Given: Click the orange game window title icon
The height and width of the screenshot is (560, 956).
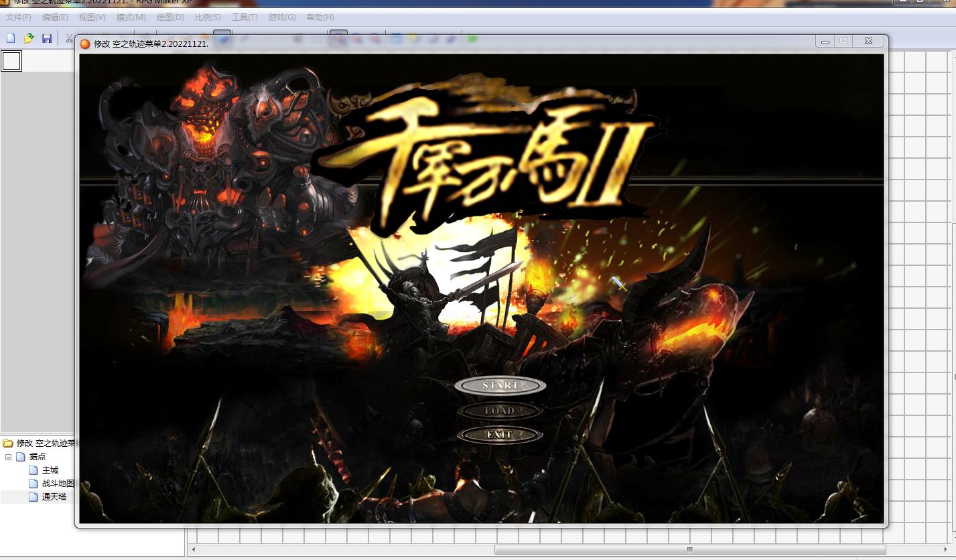Looking at the screenshot, I should pos(85,44).
